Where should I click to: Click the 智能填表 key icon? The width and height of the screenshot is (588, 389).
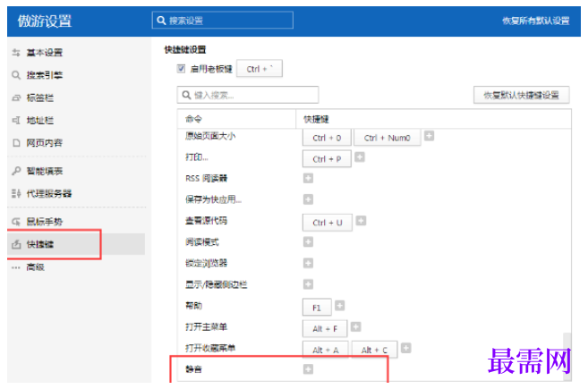[16, 172]
